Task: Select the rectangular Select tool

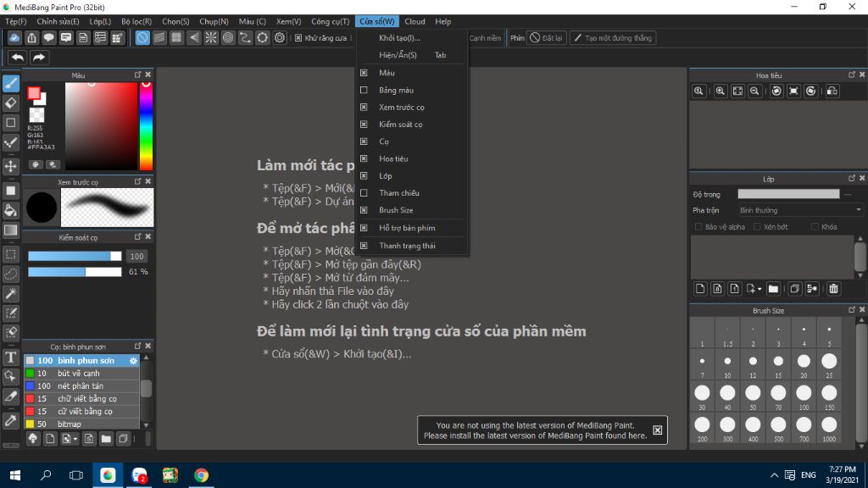Action: pos(10,254)
